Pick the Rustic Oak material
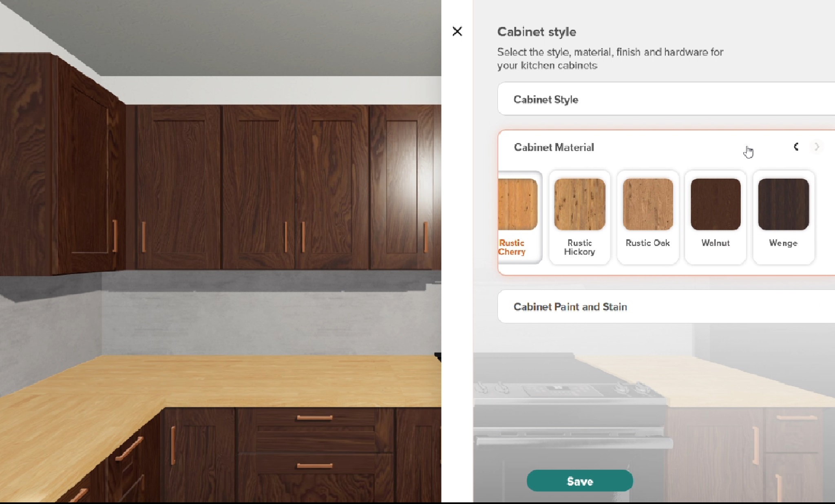The width and height of the screenshot is (835, 504). 647,217
